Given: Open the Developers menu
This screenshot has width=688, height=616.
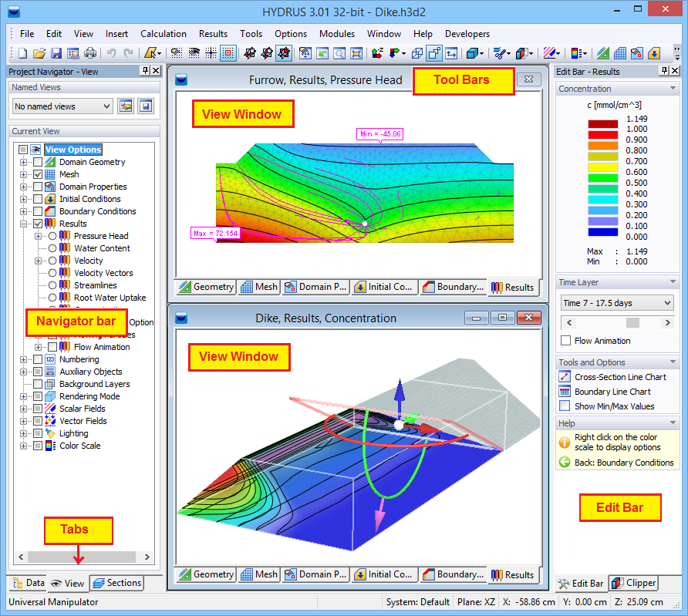Looking at the screenshot, I should tap(467, 34).
